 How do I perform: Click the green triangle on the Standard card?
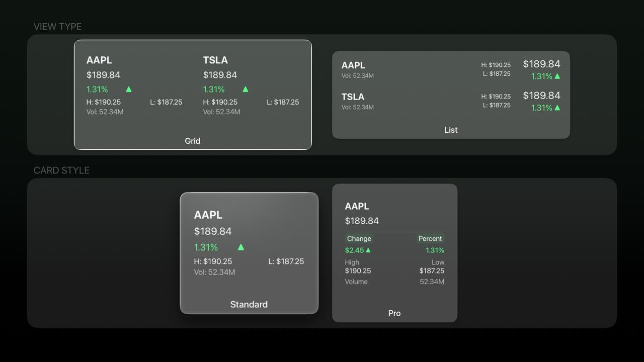click(x=240, y=247)
